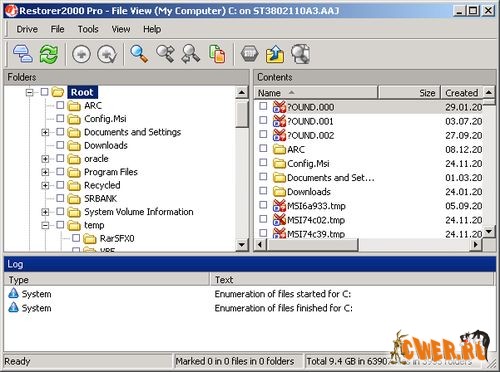Click the SRBANK folder icon in the tree
Viewport: 500px width, 372px height.
pyautogui.click(x=74, y=199)
